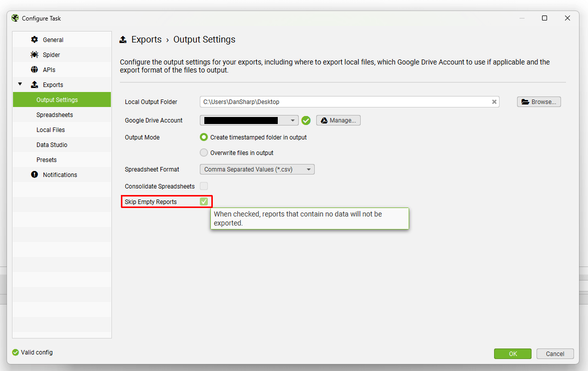The height and width of the screenshot is (371, 588).
Task: Click the Exports upload icon in the sidebar
Action: tap(34, 84)
